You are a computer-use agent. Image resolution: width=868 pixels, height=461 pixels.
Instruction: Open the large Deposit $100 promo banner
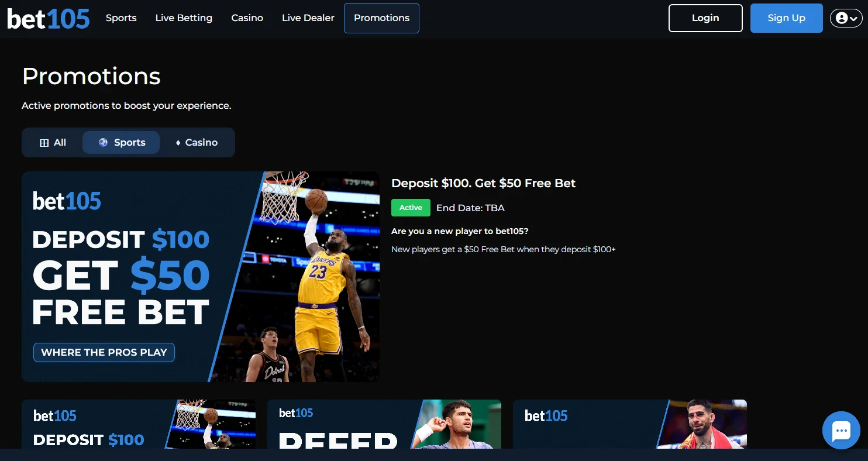[201, 277]
